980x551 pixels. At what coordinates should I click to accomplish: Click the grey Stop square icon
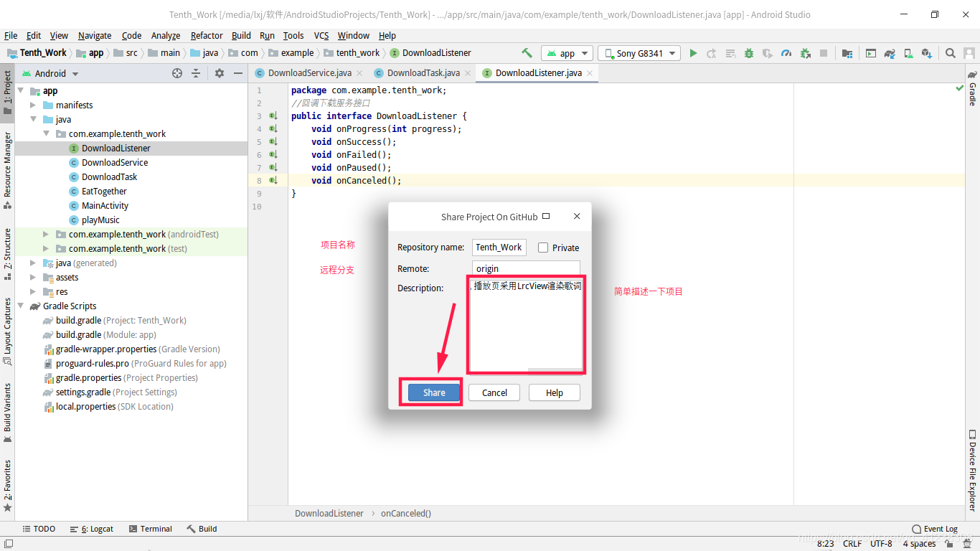pyautogui.click(x=824, y=53)
